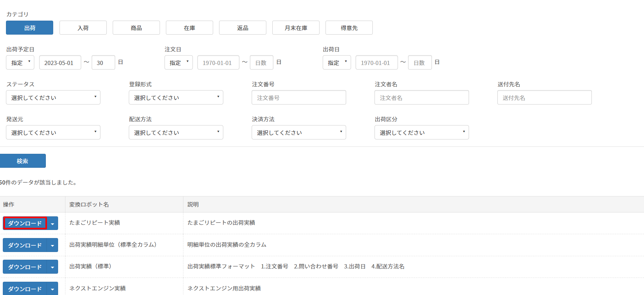Download ネクストエンジン実績
The width and height of the screenshot is (644, 295).
coord(25,288)
